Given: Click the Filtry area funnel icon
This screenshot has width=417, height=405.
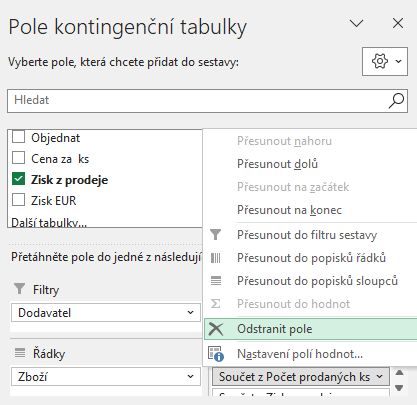Looking at the screenshot, I should coord(20,289).
